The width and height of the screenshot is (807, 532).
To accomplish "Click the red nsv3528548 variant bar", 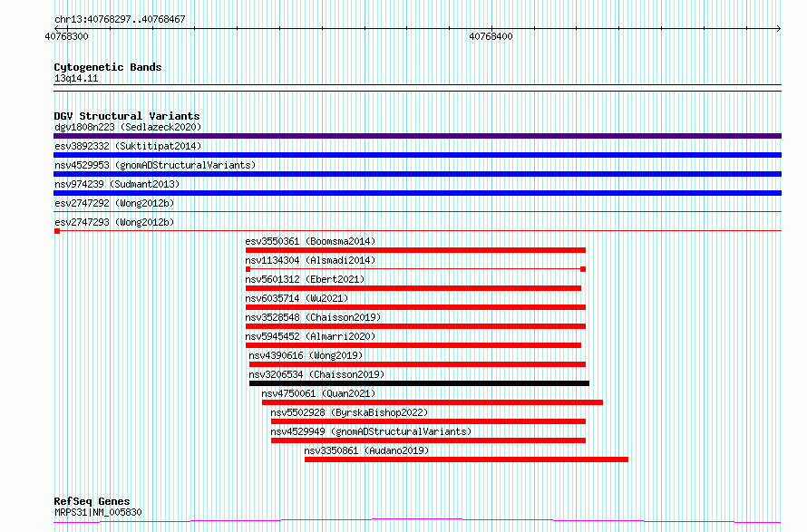I will 416,326.
